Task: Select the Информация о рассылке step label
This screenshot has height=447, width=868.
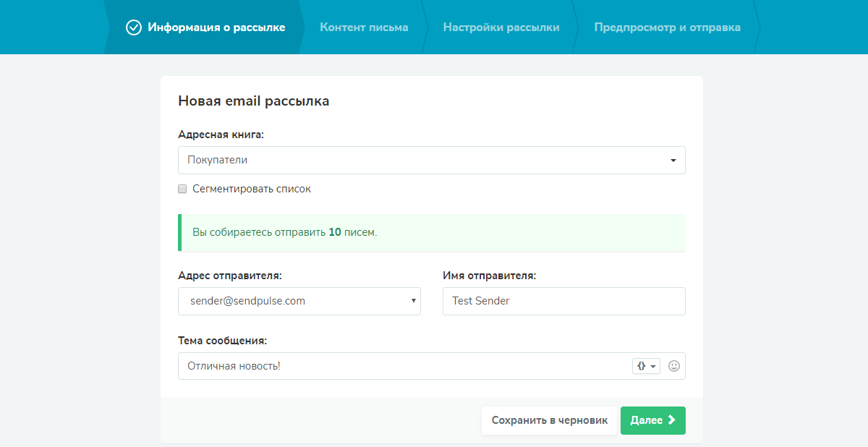Action: point(216,27)
